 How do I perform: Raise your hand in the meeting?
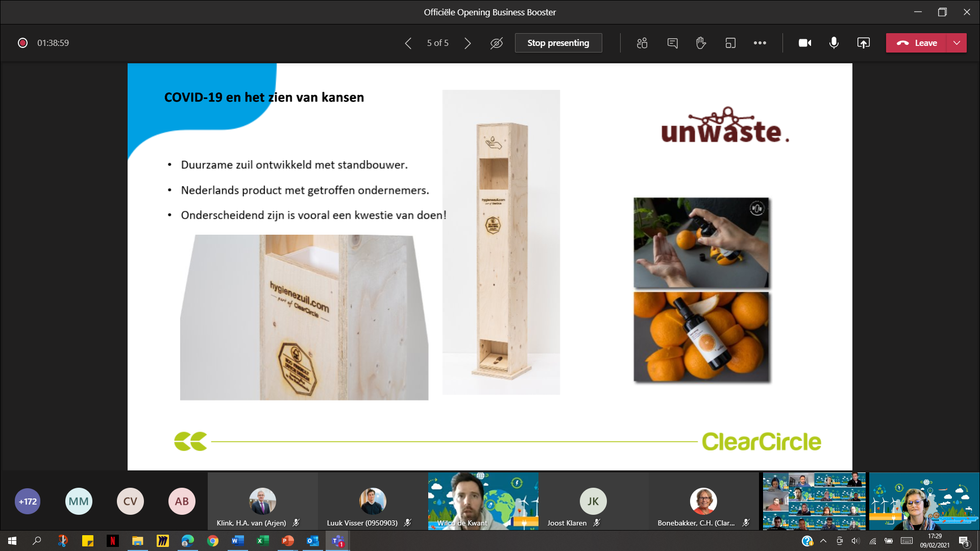point(701,43)
